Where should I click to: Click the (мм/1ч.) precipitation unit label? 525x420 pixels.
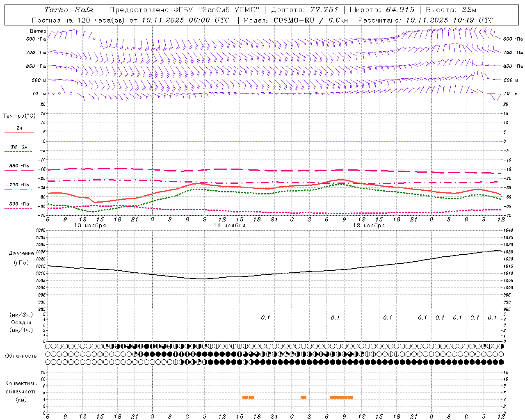[x=21, y=330]
